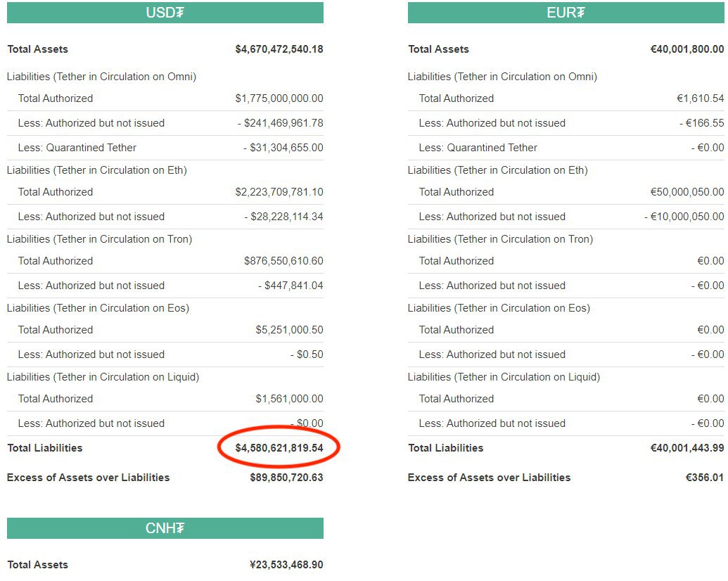Screen dimensions: 728x581
Task: Click USD Excess of Assets value $89,850,720.63
Action: click(x=286, y=478)
